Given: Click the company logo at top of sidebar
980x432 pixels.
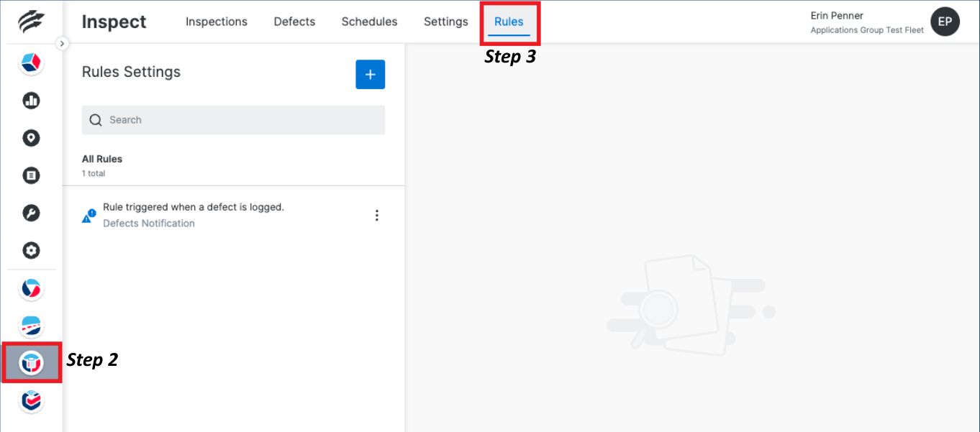Looking at the screenshot, I should [31, 22].
